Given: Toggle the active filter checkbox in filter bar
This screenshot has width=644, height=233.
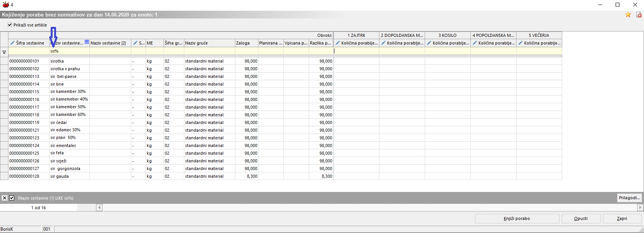Looking at the screenshot, I should [x=12, y=198].
